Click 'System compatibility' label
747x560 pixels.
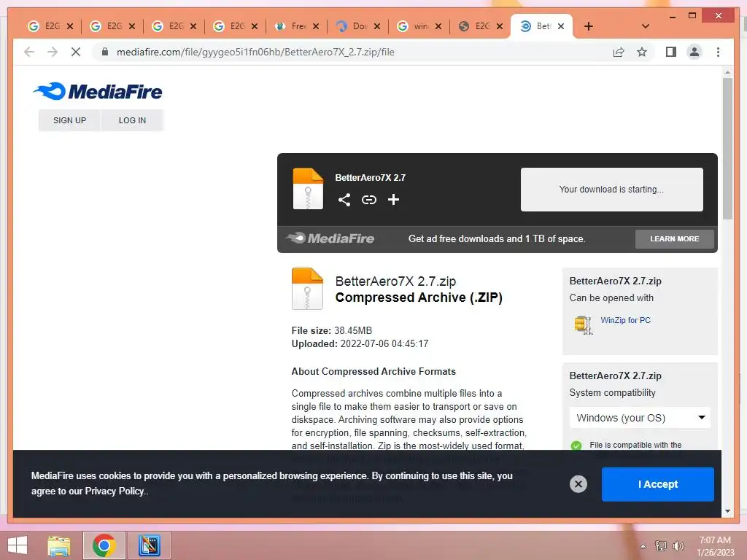coord(612,393)
